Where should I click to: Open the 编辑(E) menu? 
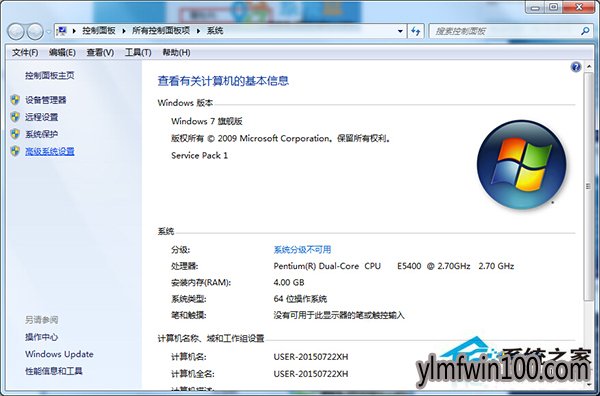click(62, 52)
